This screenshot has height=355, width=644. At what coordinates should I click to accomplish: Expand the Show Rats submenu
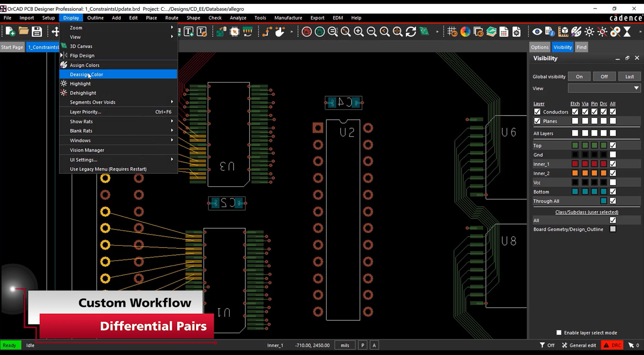[x=118, y=121]
